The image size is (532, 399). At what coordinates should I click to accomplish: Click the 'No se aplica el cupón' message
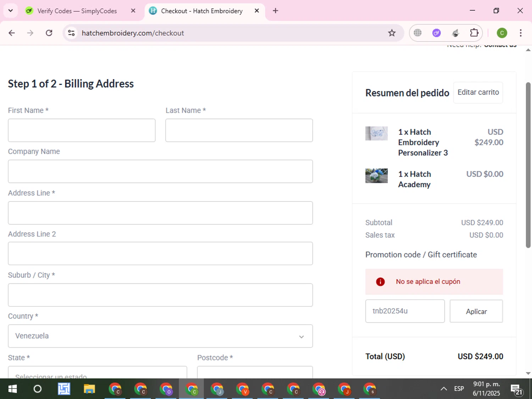(428, 282)
